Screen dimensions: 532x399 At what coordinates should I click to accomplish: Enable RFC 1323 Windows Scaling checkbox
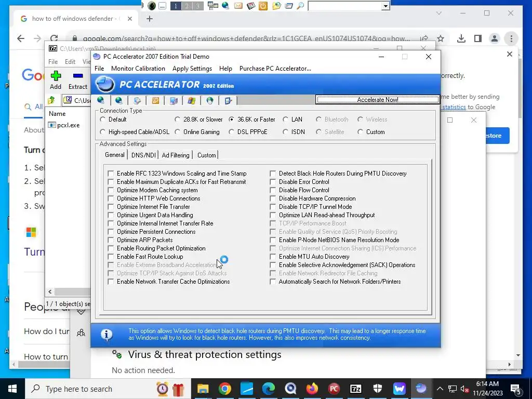coord(111,174)
